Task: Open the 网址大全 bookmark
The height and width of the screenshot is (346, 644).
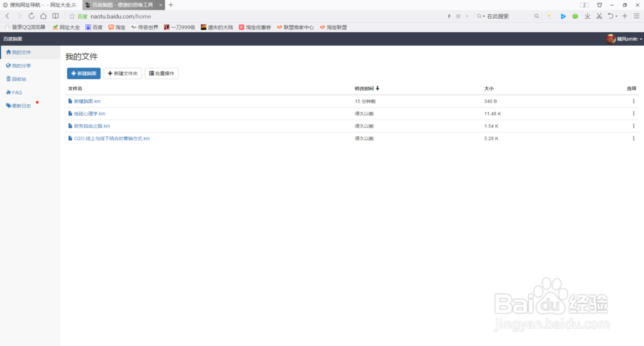Action: point(66,27)
